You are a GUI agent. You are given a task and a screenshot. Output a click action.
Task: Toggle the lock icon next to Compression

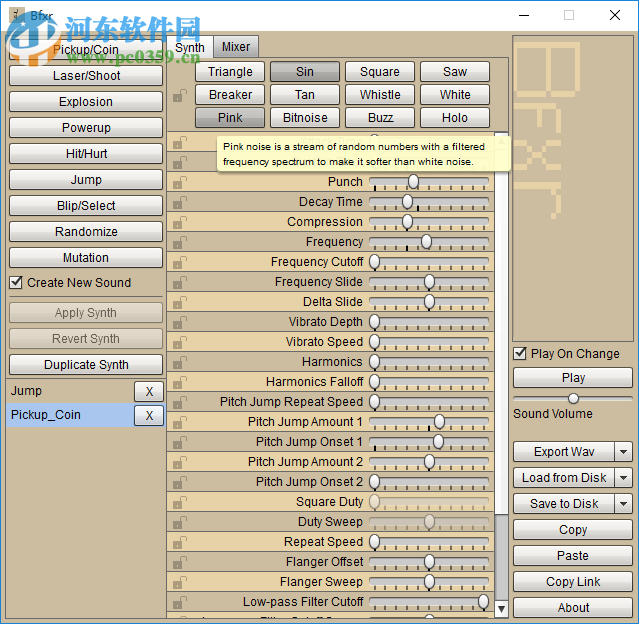[x=180, y=222]
